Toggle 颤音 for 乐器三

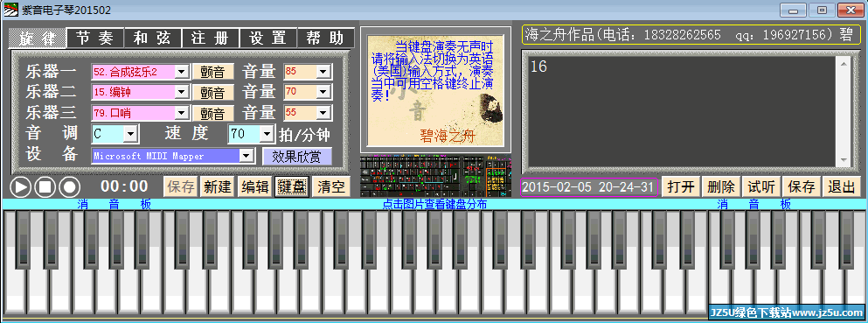pos(212,113)
